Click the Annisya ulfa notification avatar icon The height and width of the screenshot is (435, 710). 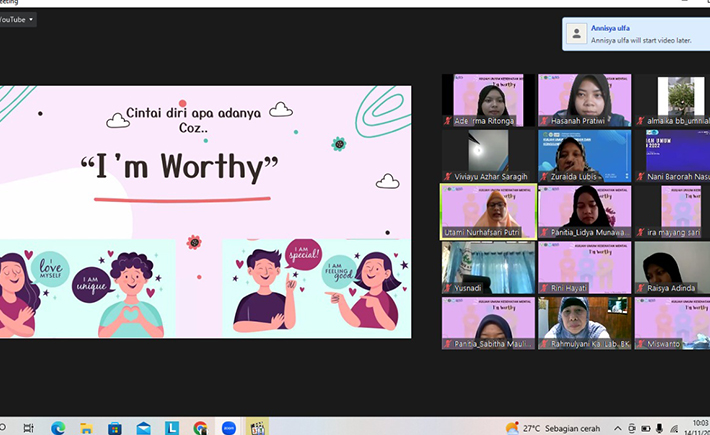tap(577, 34)
